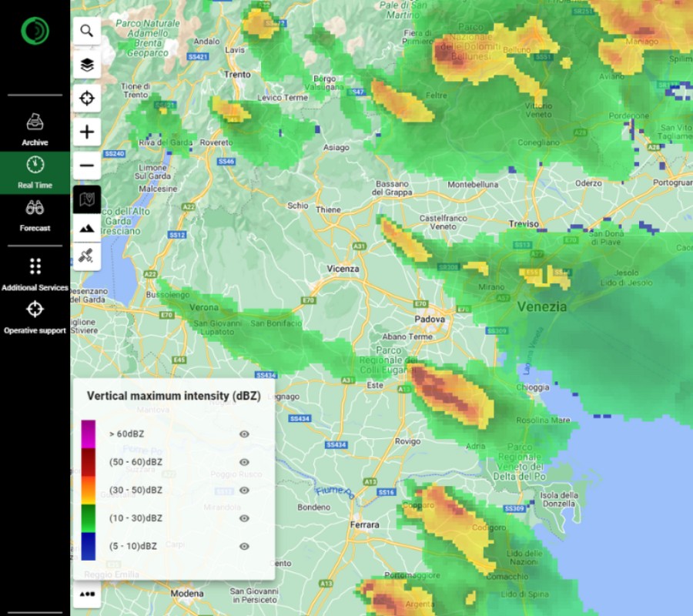
Task: Click the "> 60dBZ" legend label
Action: (x=126, y=434)
